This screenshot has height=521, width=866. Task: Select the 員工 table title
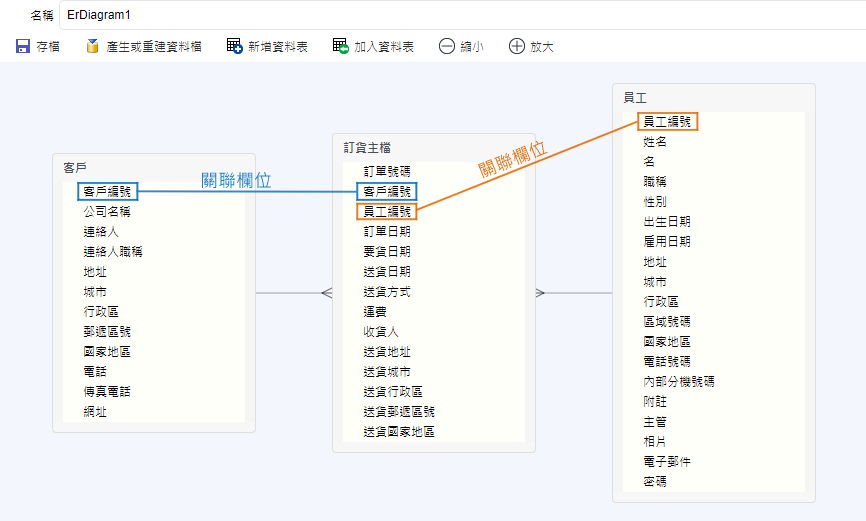click(x=635, y=98)
